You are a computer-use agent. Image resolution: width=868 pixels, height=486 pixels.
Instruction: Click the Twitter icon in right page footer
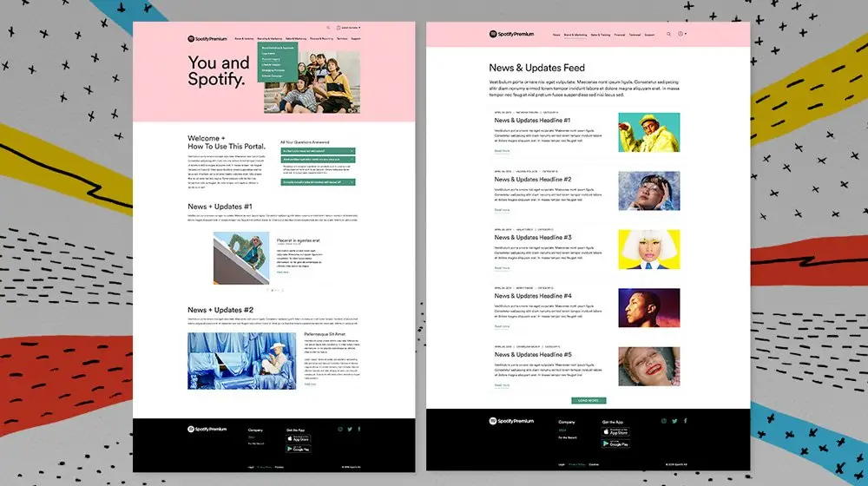674,421
